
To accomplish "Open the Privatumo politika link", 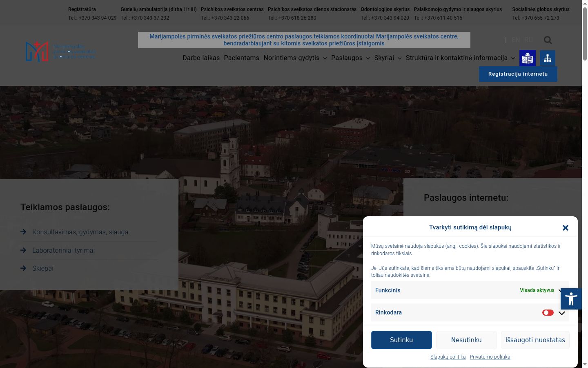I will point(490,357).
